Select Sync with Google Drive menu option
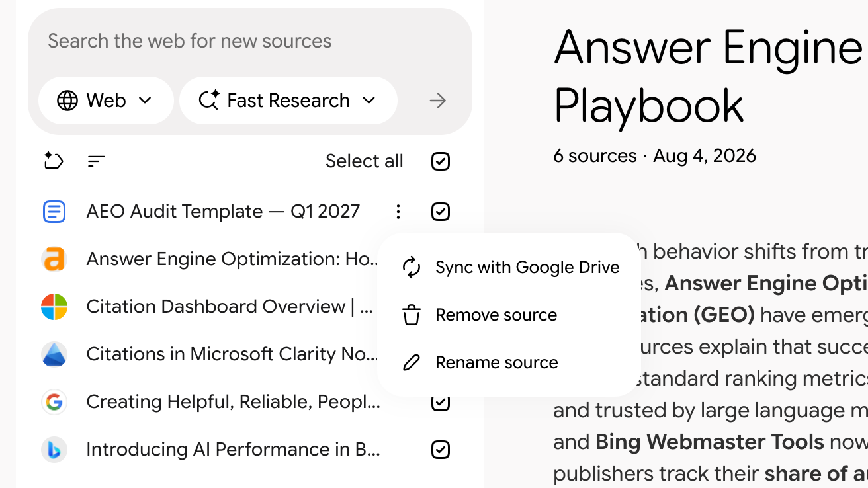 pos(510,267)
